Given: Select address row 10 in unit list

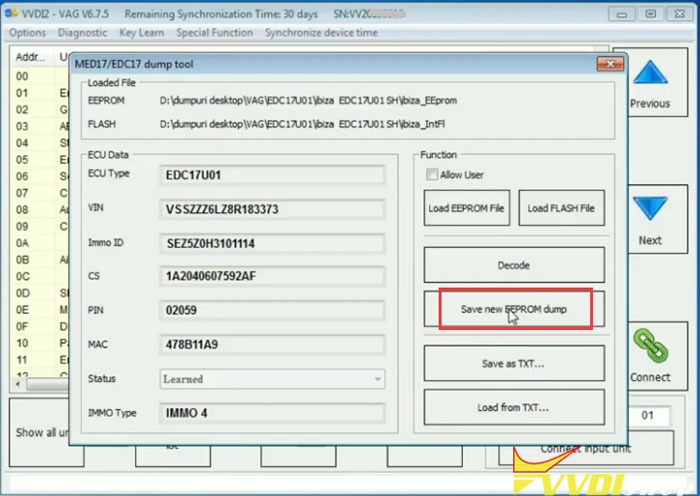Looking at the screenshot, I should coord(39,343).
